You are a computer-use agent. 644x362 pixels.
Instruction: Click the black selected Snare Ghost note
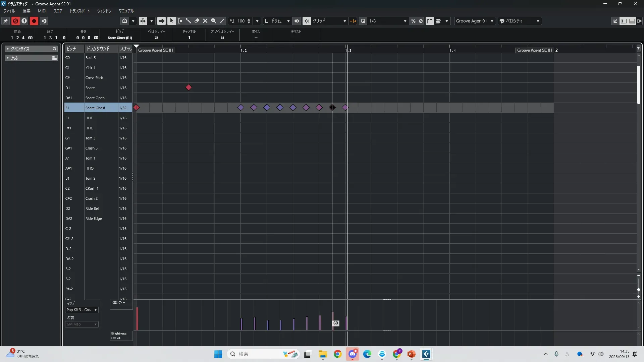click(x=332, y=108)
